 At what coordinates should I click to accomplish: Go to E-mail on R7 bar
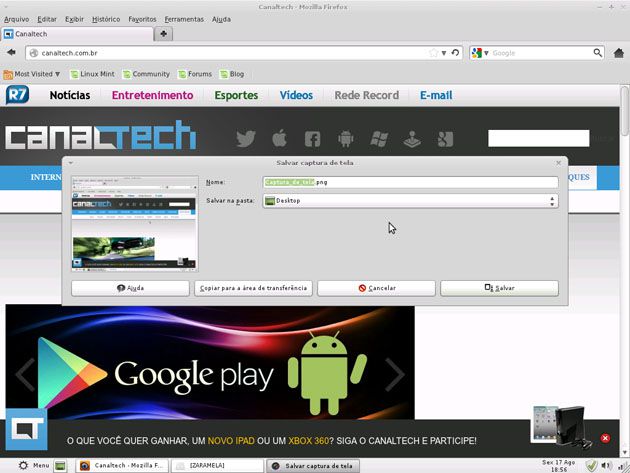coord(436,95)
